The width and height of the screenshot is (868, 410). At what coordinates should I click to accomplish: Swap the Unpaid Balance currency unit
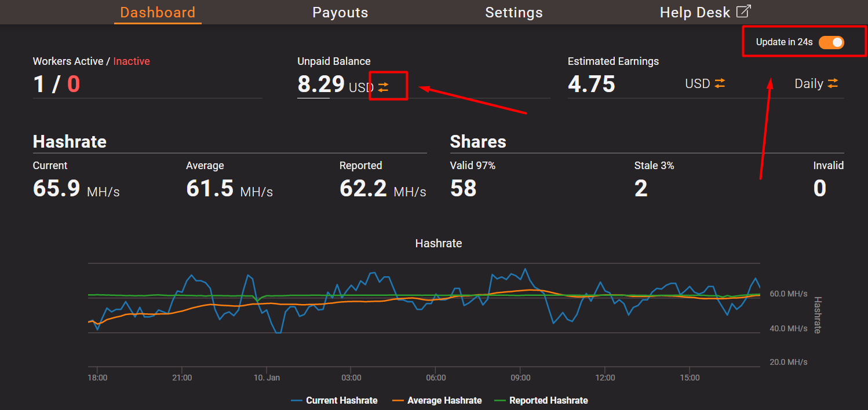384,87
